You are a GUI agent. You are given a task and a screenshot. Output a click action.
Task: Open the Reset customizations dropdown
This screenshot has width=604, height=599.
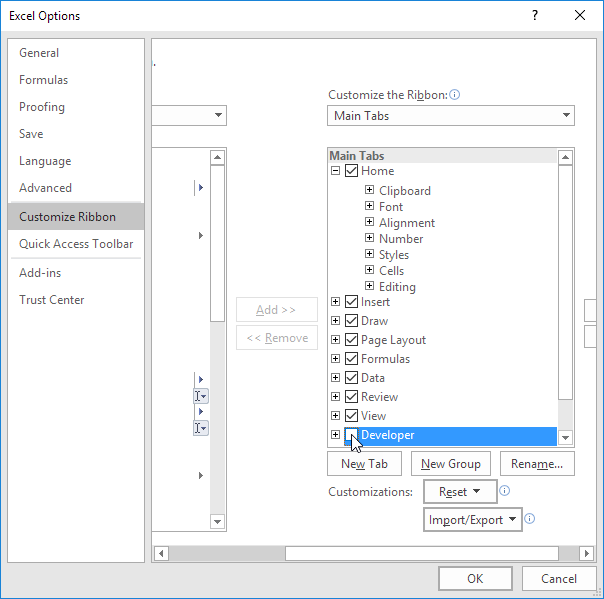(460, 492)
